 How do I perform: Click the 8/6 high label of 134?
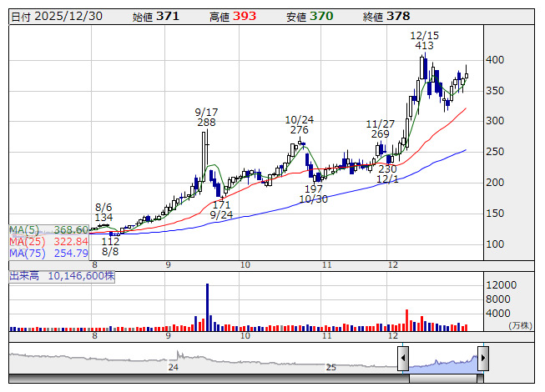click(x=103, y=213)
